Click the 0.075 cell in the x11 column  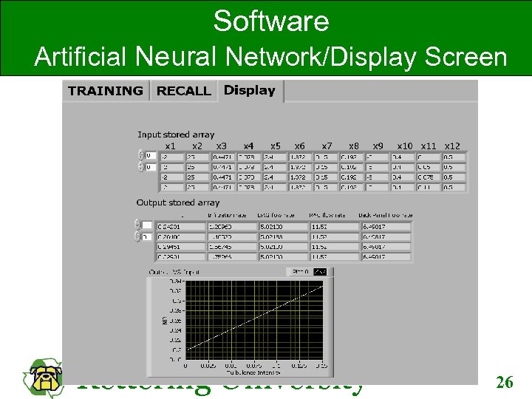point(428,177)
